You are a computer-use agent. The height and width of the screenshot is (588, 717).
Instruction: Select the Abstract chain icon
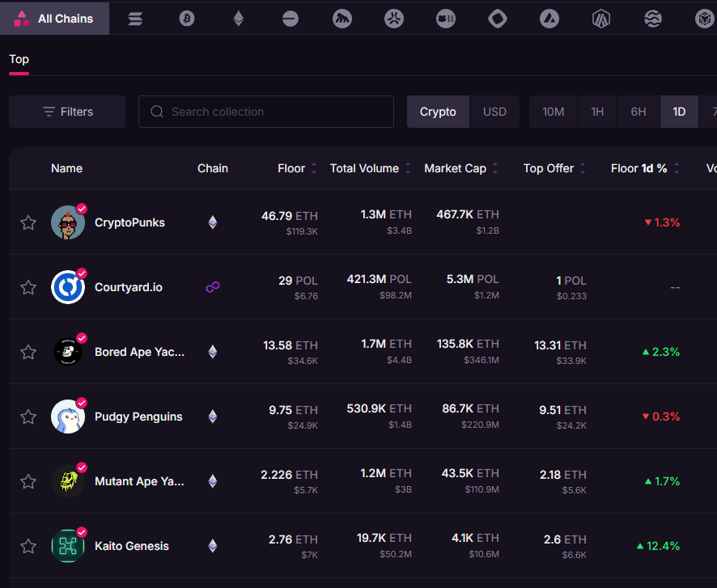pyautogui.click(x=394, y=19)
